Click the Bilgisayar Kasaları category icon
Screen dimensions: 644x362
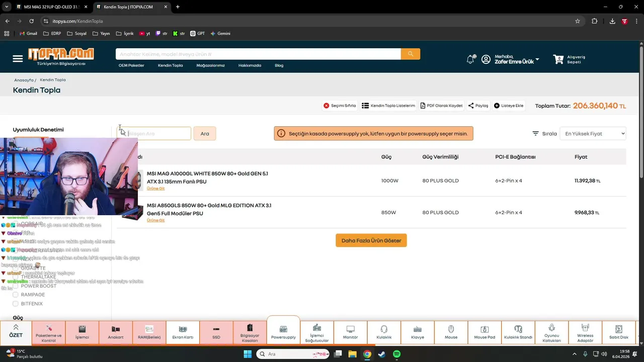coord(250,328)
